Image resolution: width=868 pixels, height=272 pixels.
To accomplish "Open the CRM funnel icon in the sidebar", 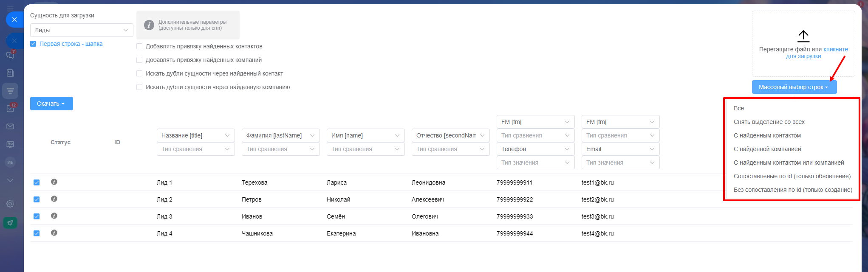I will pos(10,91).
